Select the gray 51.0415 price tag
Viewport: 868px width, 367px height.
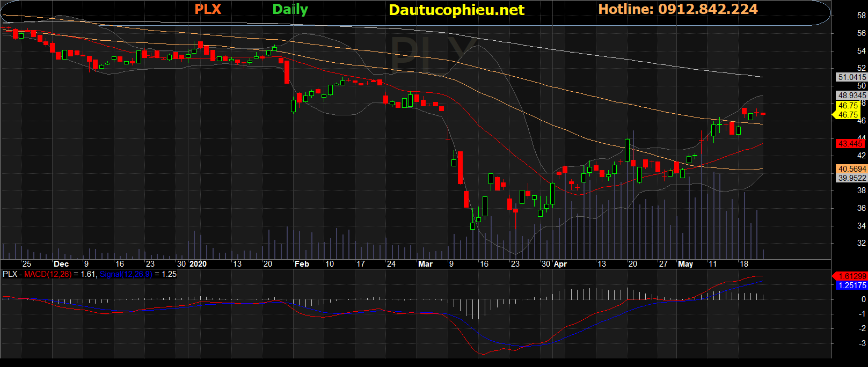[x=852, y=77]
